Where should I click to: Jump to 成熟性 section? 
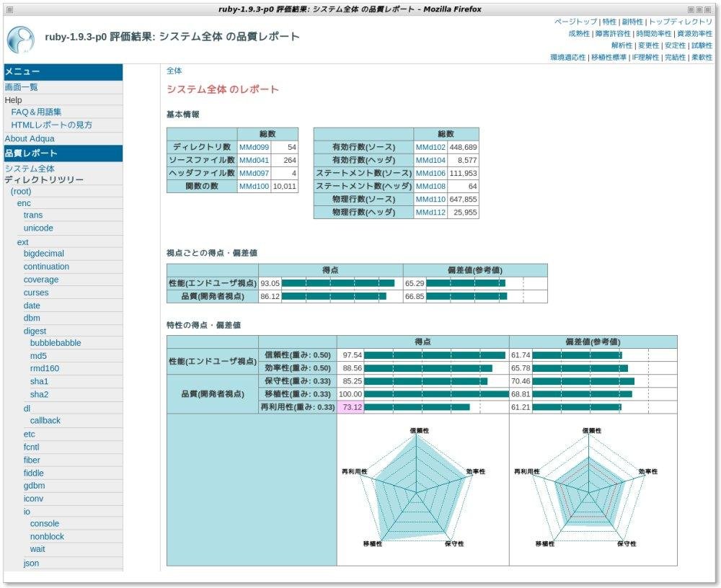point(579,34)
